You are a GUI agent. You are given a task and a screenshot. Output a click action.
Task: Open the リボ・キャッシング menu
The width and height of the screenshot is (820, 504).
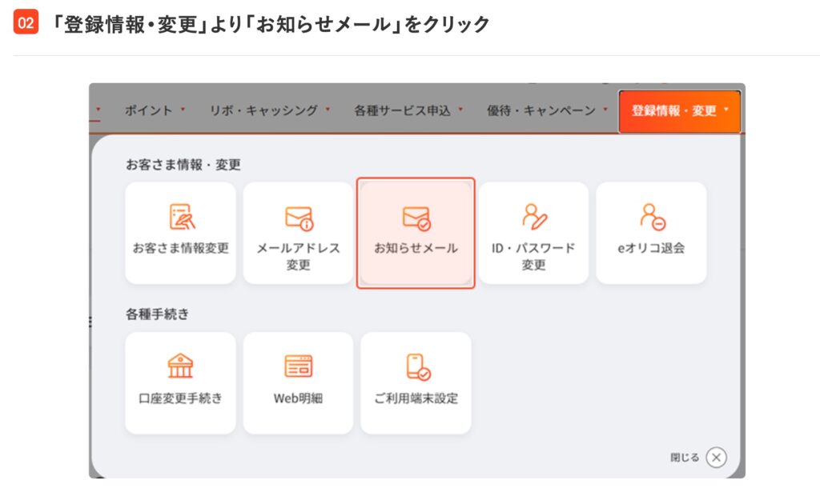coord(263,110)
